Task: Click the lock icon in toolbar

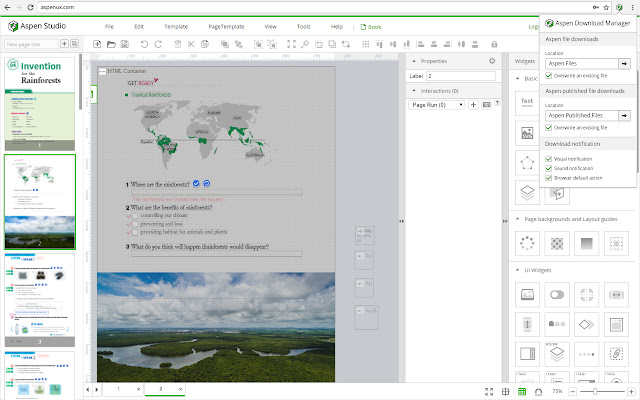Action: point(494,44)
